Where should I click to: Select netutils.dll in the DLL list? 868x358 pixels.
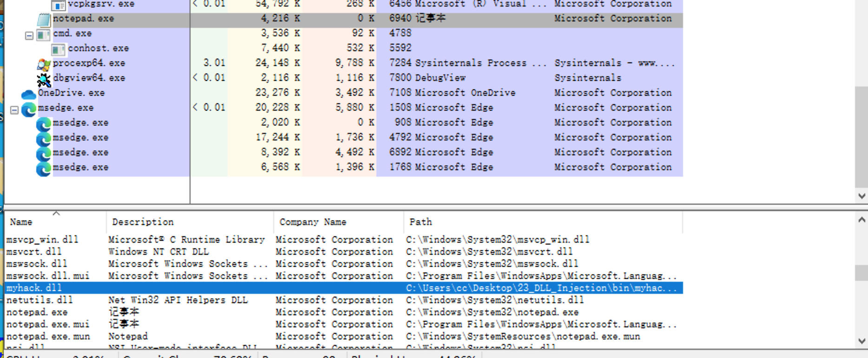tap(39, 300)
